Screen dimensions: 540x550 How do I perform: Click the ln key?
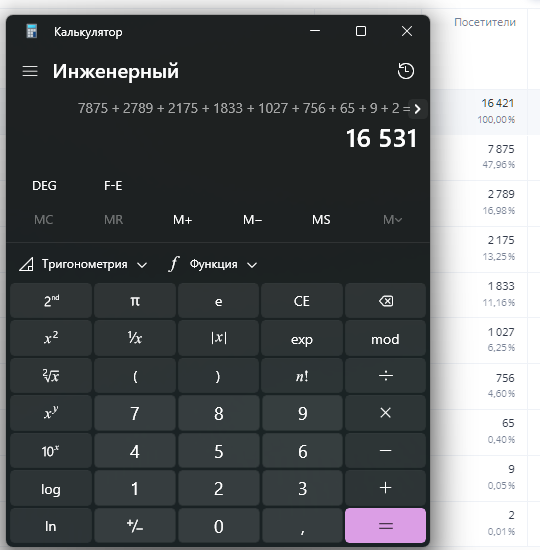point(51,525)
